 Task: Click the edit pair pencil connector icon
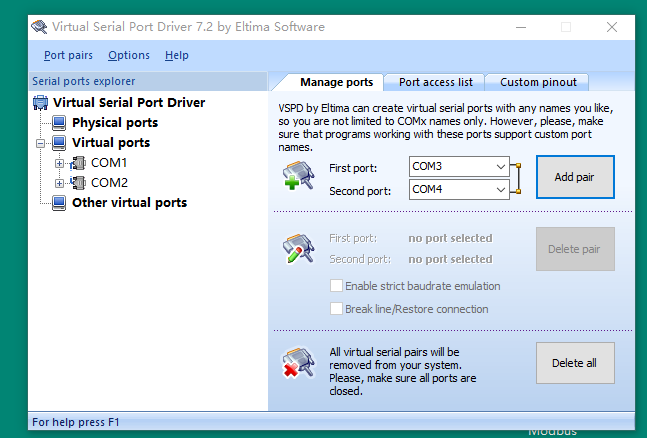(x=299, y=249)
